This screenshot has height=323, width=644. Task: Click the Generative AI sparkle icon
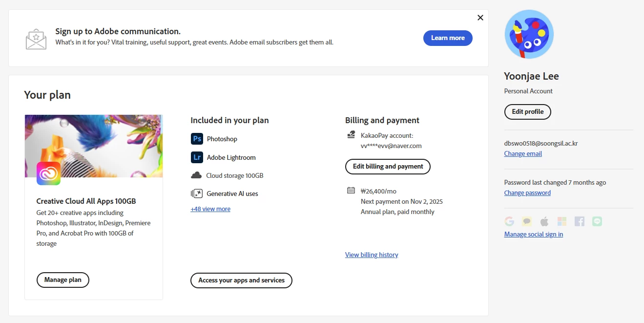[x=197, y=194]
